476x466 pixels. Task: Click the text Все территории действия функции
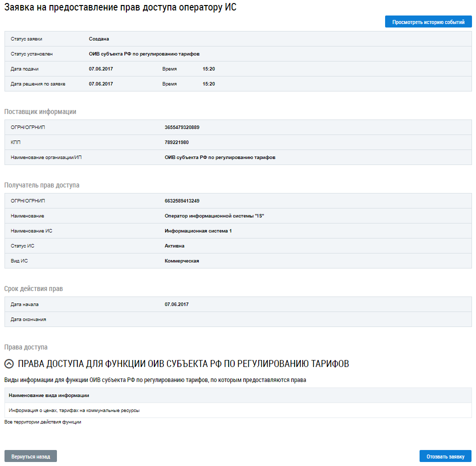coord(43,422)
